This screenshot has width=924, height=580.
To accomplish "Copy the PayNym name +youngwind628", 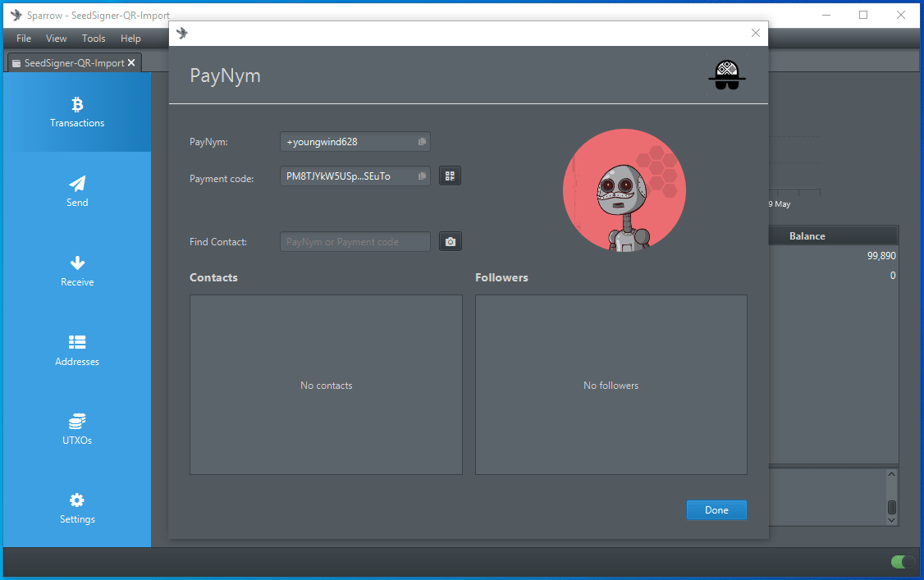I will coord(422,142).
